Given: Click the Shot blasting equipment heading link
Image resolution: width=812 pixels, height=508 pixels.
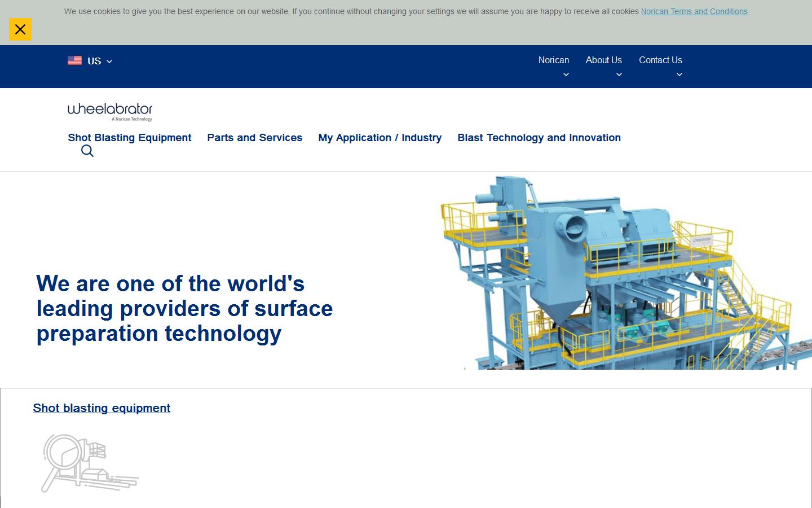Looking at the screenshot, I should [x=101, y=408].
